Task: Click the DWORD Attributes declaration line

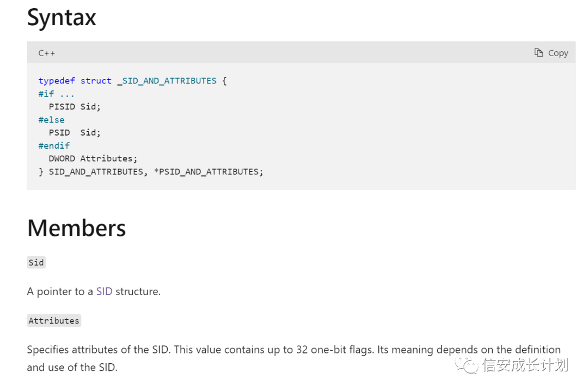Action: click(93, 158)
